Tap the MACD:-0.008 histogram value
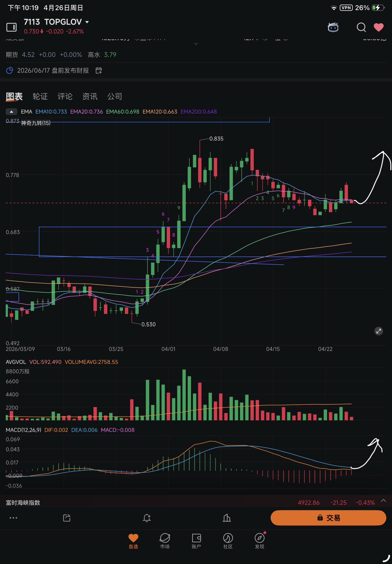Screen dimensions: 392x564 [118, 430]
